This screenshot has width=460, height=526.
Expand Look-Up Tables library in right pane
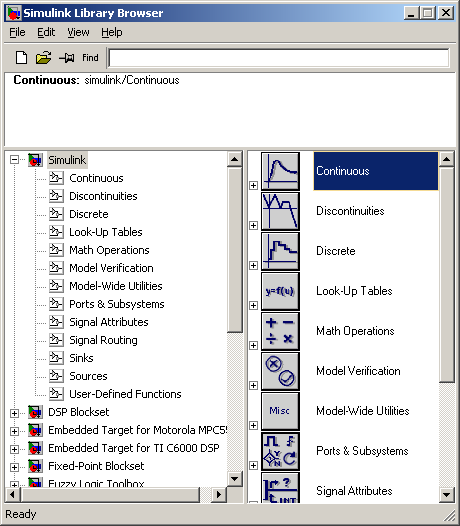[x=254, y=305]
